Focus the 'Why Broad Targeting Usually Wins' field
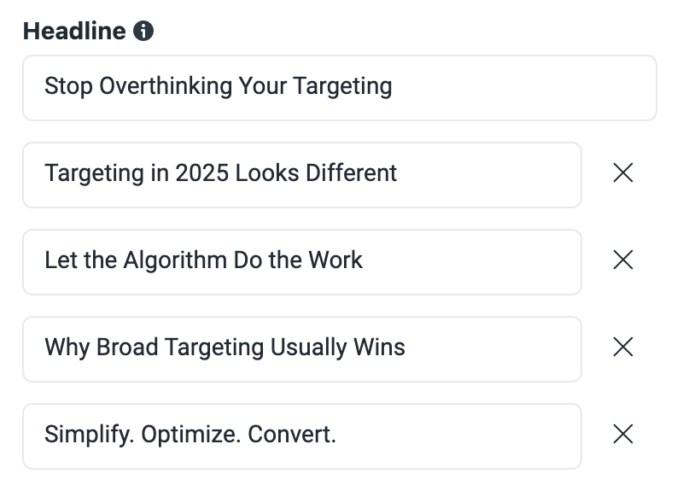The height and width of the screenshot is (485, 700). [x=302, y=349]
